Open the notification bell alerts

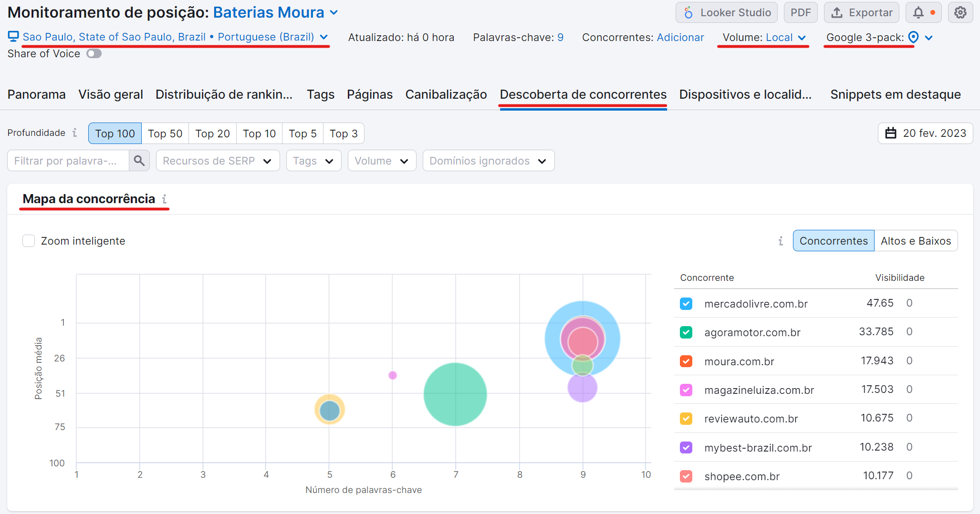coord(919,12)
